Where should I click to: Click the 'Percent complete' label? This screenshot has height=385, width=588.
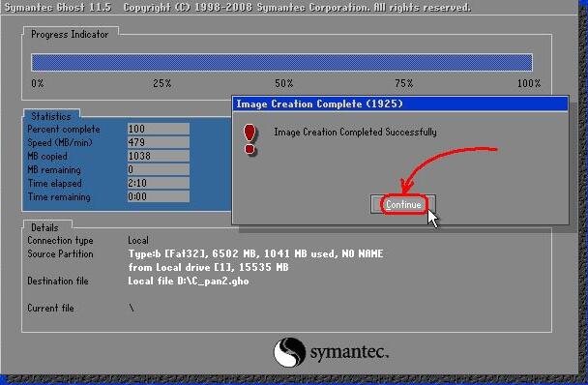tap(64, 129)
